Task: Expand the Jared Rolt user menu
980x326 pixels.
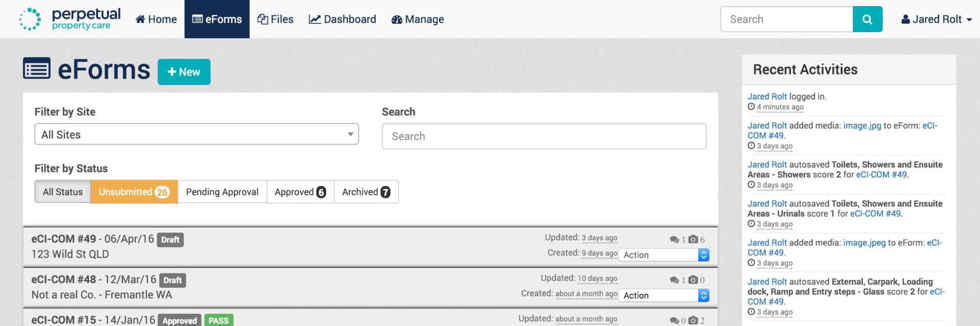Action: [936, 19]
